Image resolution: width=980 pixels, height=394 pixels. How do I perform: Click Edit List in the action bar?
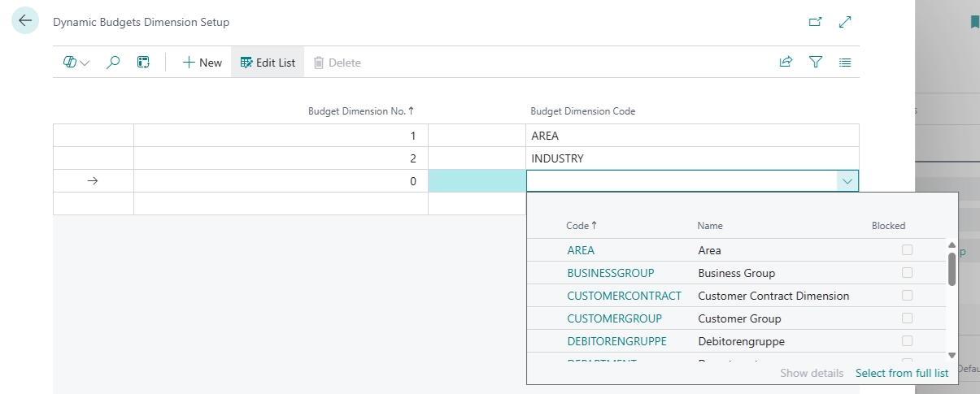tap(268, 63)
